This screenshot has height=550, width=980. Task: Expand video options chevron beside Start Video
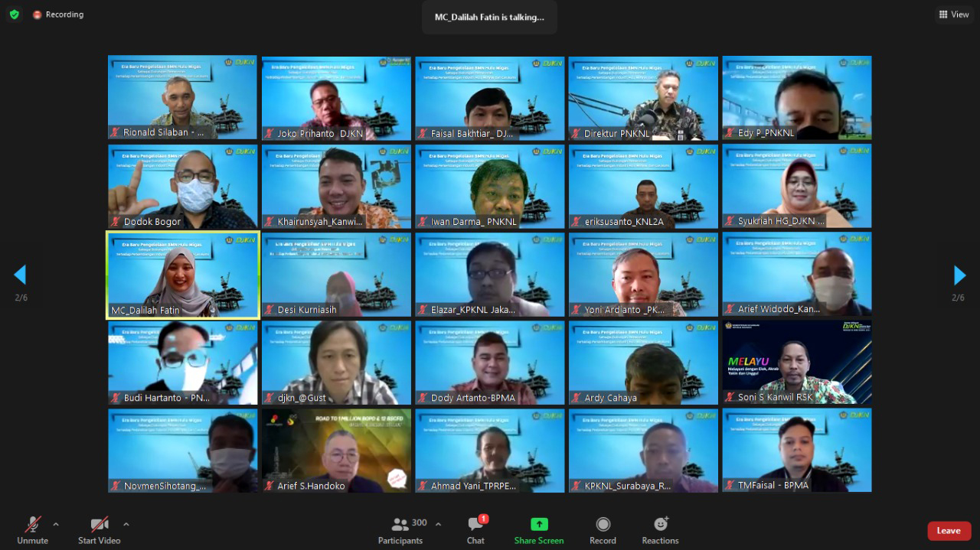(126, 524)
